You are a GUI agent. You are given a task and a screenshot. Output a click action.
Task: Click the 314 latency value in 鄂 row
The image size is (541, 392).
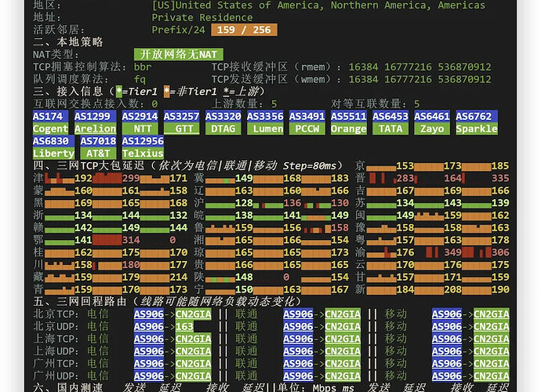tap(131, 240)
